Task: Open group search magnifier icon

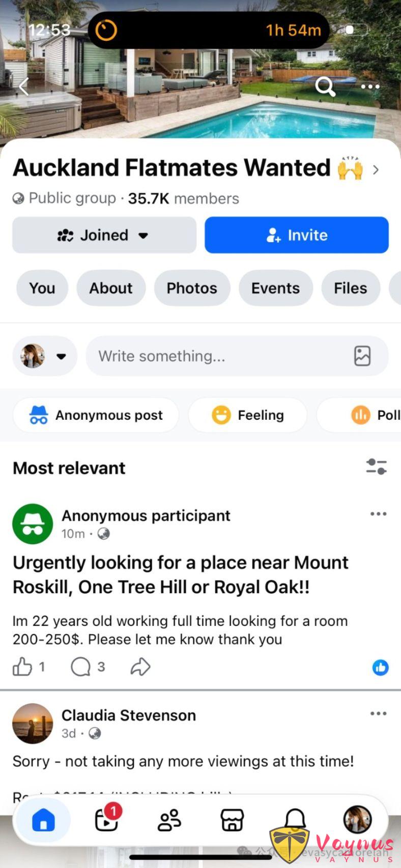Action: coord(325,86)
